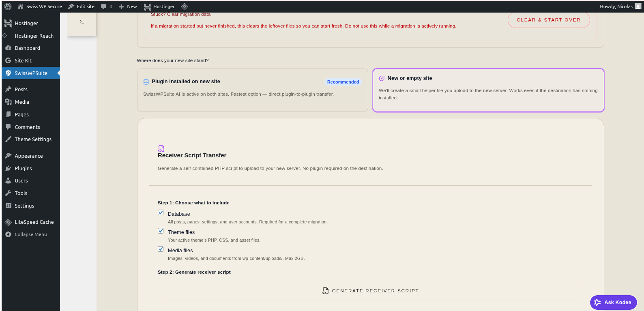
Task: Expand the Swiss WP Secure site menu
Action: click(40, 6)
